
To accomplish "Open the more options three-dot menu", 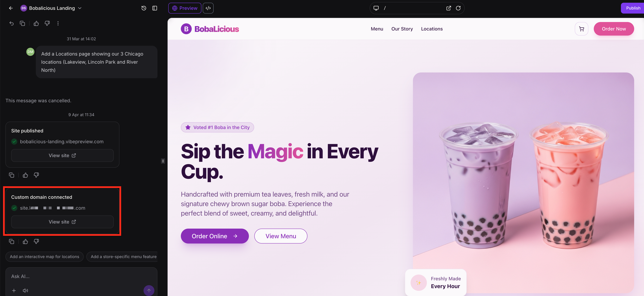I will click(x=58, y=24).
